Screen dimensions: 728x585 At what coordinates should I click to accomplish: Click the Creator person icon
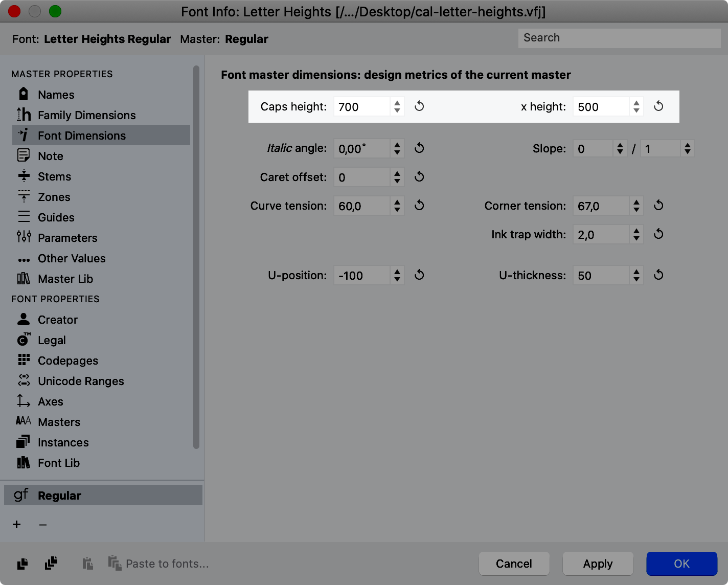coord(24,319)
